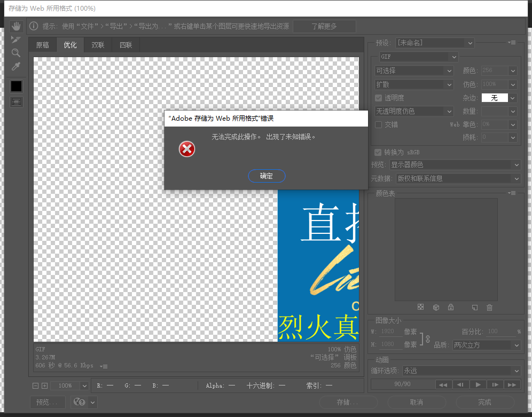
Task: Click the 了解更多 button
Action: pos(324,26)
